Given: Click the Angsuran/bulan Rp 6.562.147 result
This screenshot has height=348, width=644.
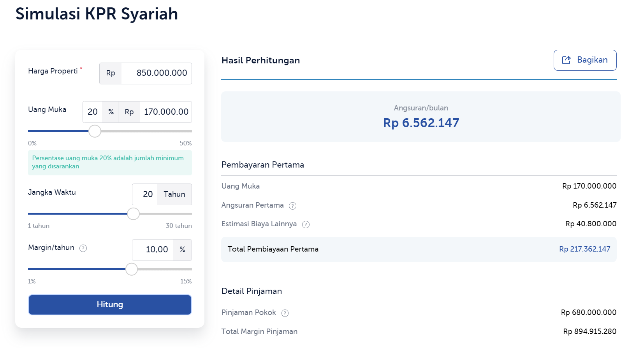Looking at the screenshot, I should tap(421, 123).
